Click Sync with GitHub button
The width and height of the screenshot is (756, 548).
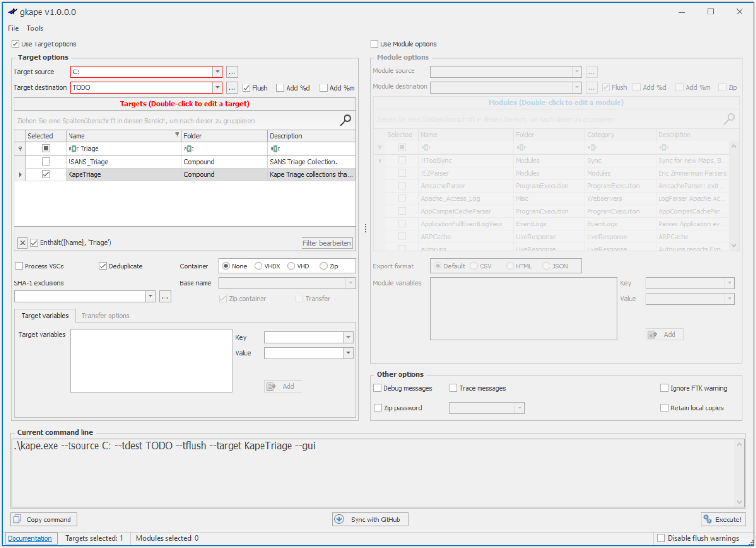click(370, 520)
